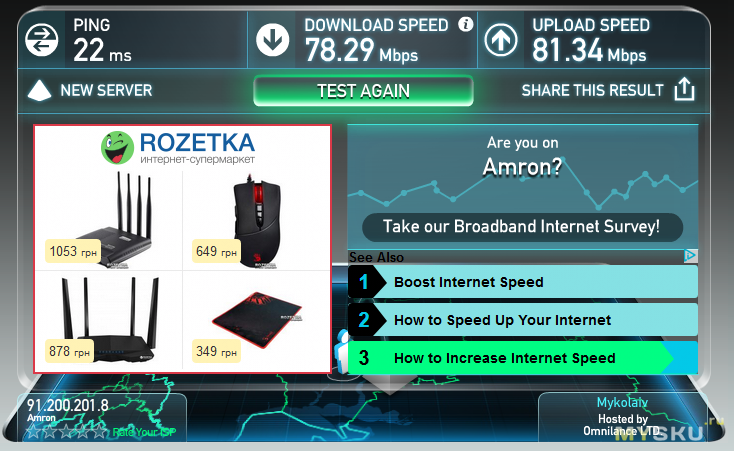Open the 1053 грн router product

(x=109, y=221)
